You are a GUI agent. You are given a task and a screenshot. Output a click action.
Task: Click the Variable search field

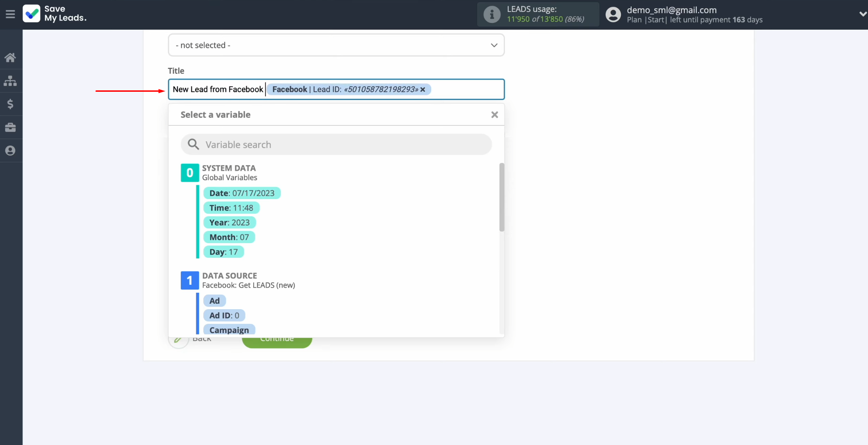point(336,145)
